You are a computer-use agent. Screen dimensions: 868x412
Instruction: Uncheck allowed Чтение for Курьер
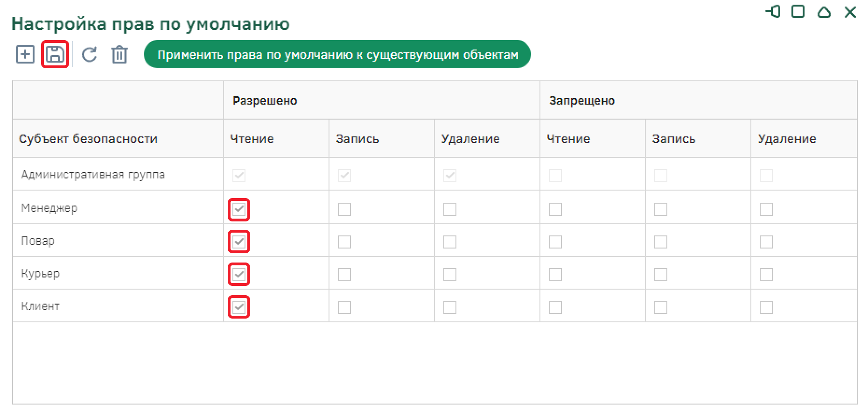tap(239, 275)
